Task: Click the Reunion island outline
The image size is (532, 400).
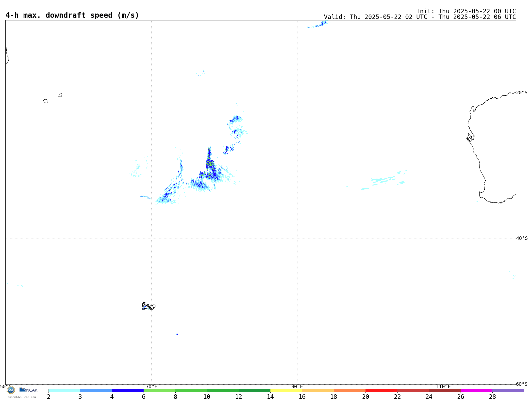Action: (x=46, y=101)
